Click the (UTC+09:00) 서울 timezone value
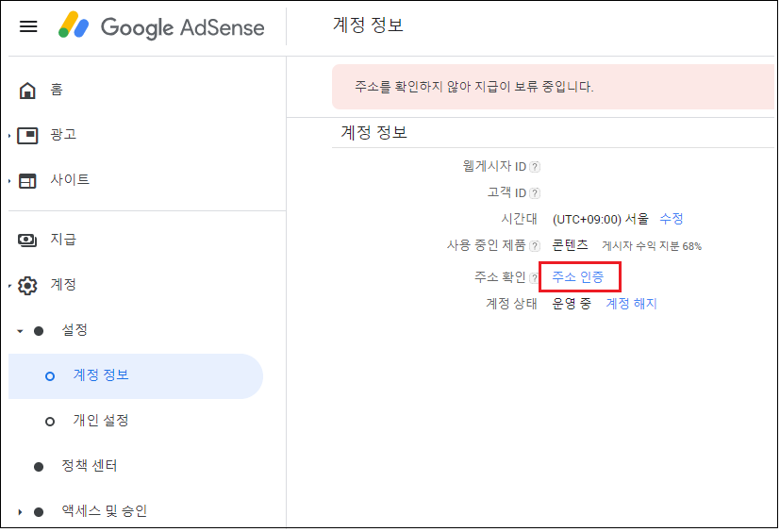This screenshot has height=532, width=780. 601,219
